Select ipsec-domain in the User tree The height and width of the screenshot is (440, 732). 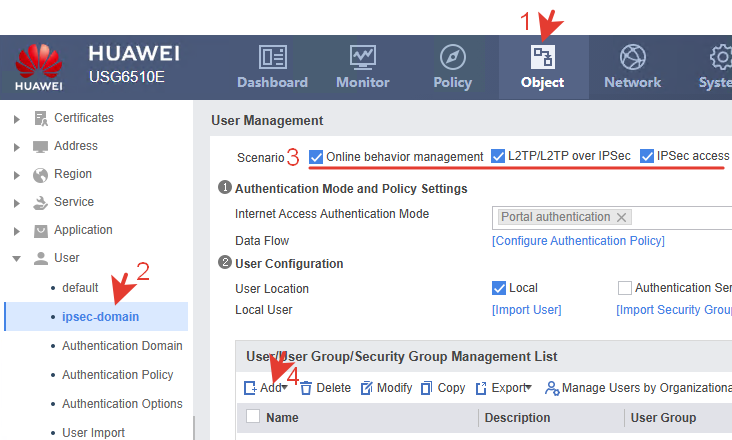pos(100,317)
